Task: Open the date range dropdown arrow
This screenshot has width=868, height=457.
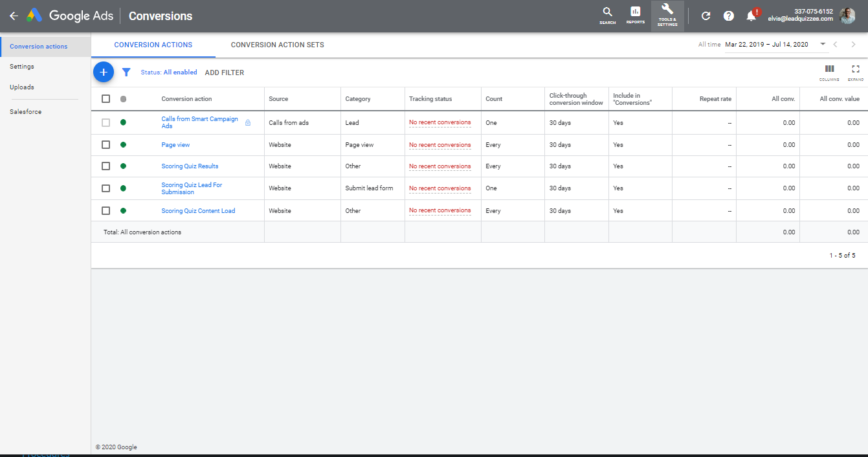Action: [823, 45]
